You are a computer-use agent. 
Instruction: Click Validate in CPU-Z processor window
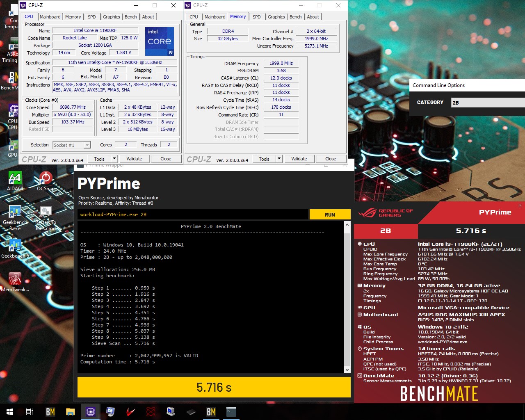pyautogui.click(x=134, y=159)
